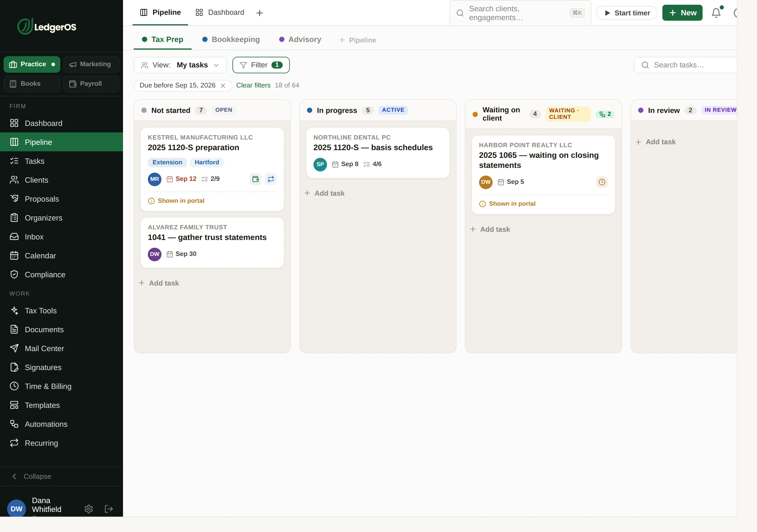Click the Clear filters link
This screenshot has height=532, width=757.
point(253,85)
